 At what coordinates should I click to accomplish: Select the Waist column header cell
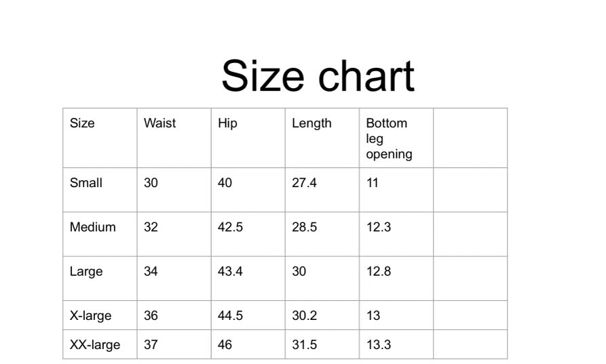[x=159, y=123]
